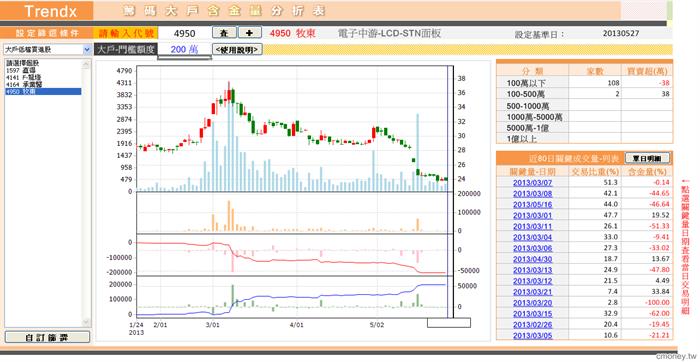Select 4164 承業醫 in stock list
This screenshot has width=700, height=362.
coord(43,84)
